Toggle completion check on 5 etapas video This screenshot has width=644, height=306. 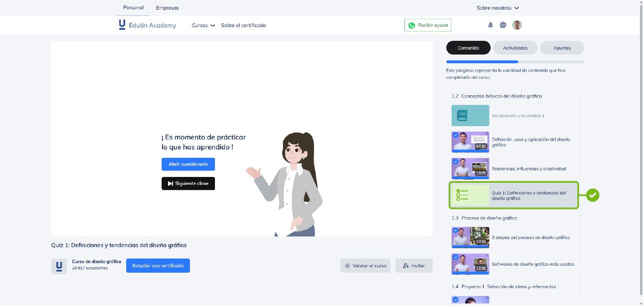pos(455,230)
